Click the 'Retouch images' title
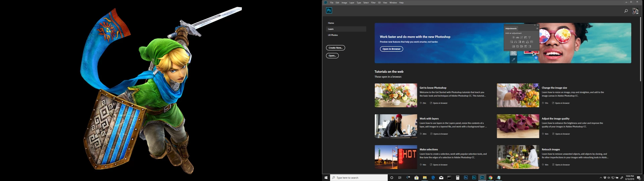This screenshot has height=181, width=644. point(551,149)
